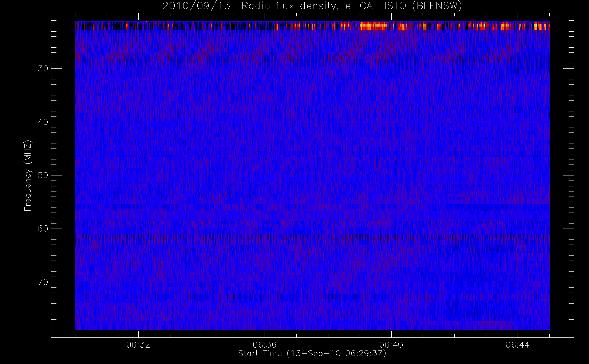Click the bright yellow burst near 06:39

click(373, 26)
